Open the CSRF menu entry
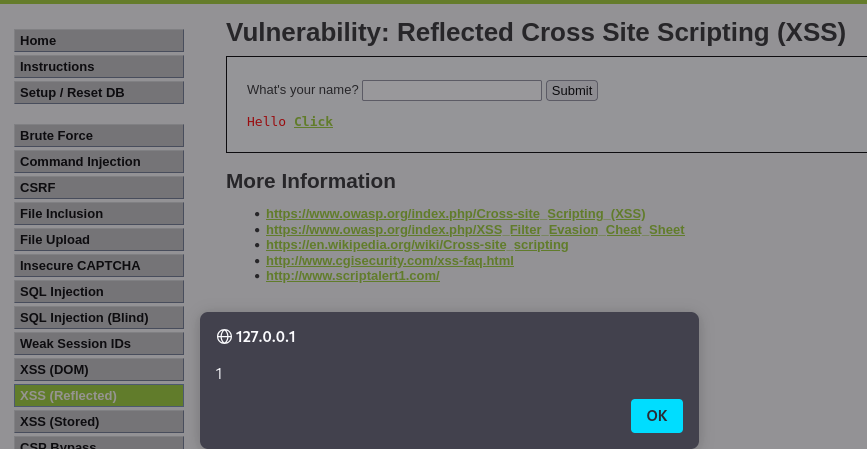The image size is (867, 449). tap(98, 187)
